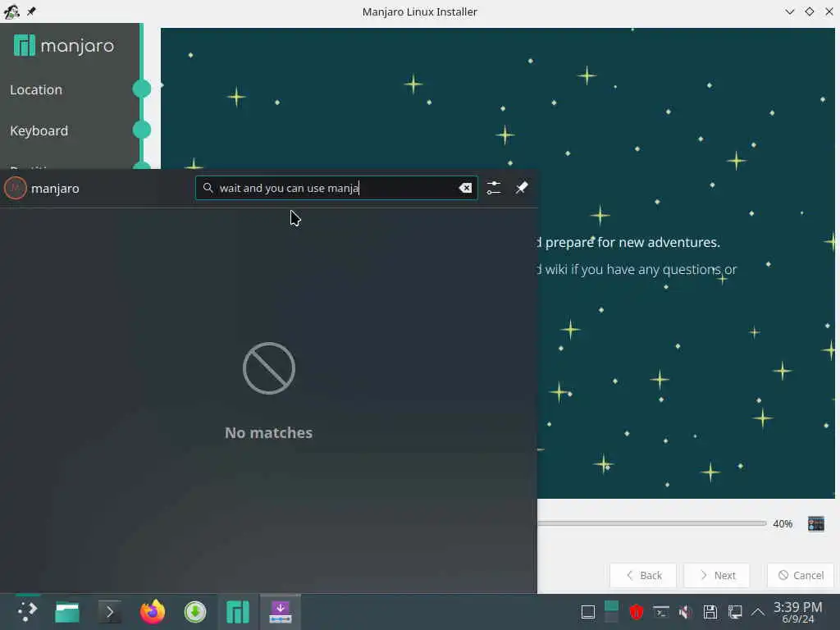Image resolution: width=840 pixels, height=630 pixels.
Task: Click the manjaro logo in installer sidebar
Action: point(64,46)
